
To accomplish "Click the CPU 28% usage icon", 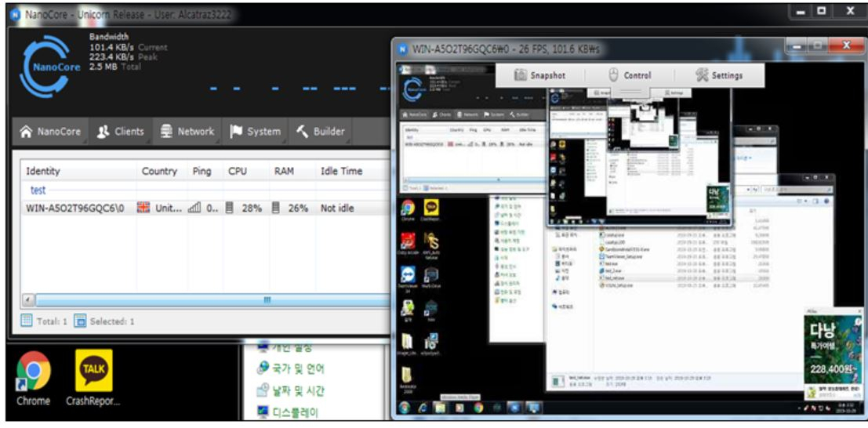I will tap(230, 209).
